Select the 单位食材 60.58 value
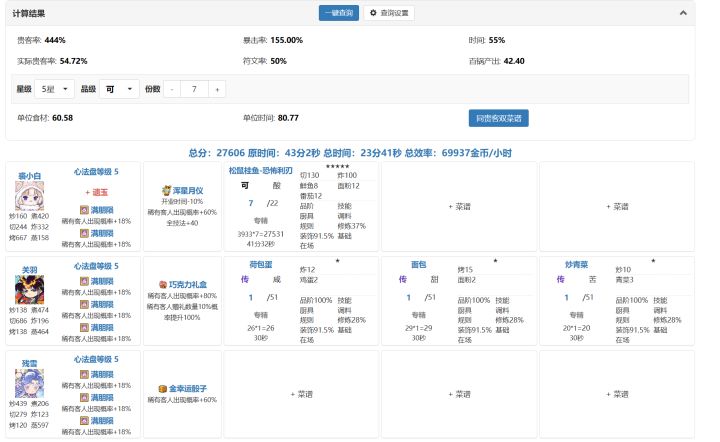 [x=62, y=118]
